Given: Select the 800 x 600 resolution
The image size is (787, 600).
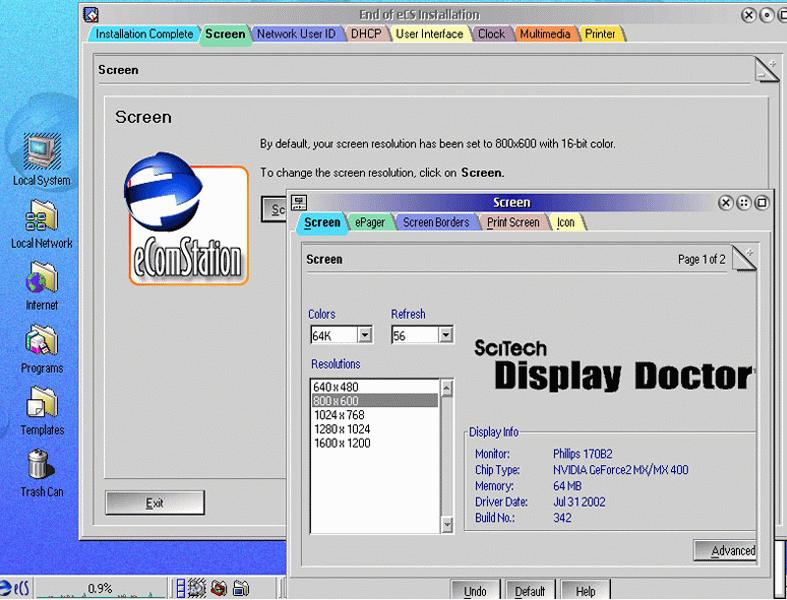Looking at the screenshot, I should (375, 401).
